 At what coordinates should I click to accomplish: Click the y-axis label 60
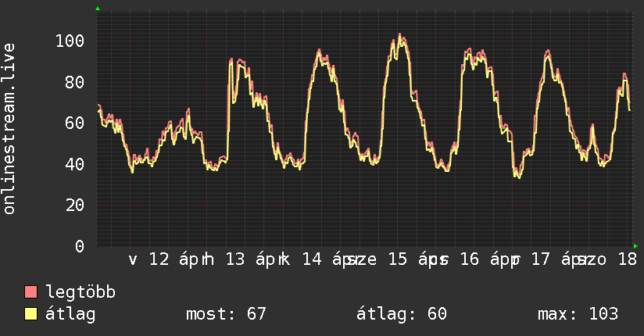coord(75,123)
